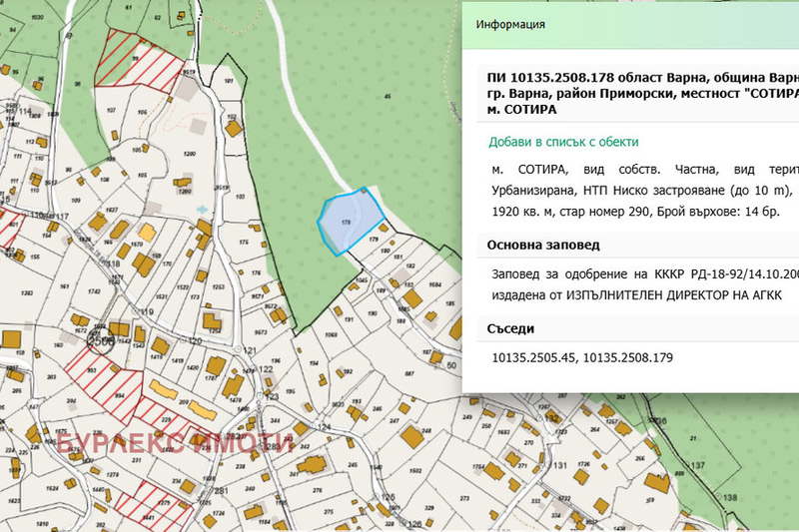The height and width of the screenshot is (532, 799).
Task: Select red-hatched parcel 229
Action: (166, 420)
